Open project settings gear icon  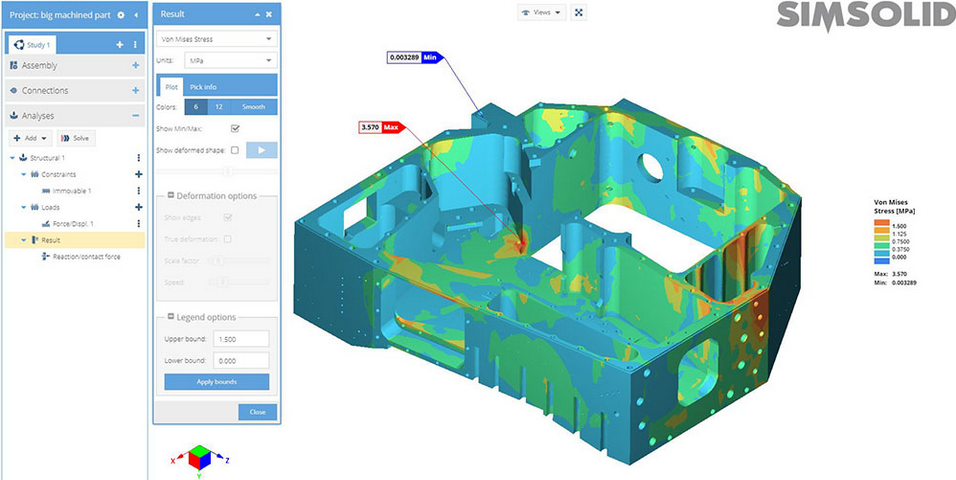click(x=121, y=15)
